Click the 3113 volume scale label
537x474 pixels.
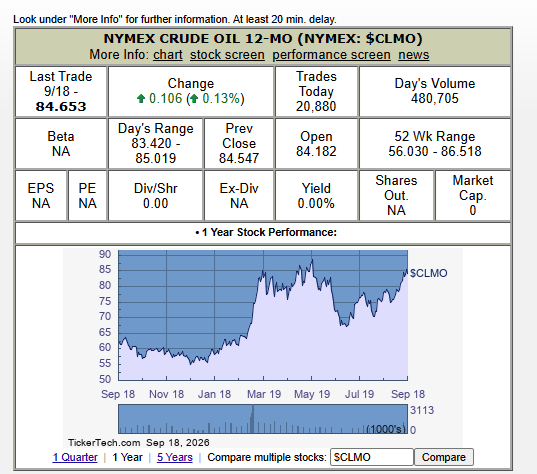[x=422, y=410]
